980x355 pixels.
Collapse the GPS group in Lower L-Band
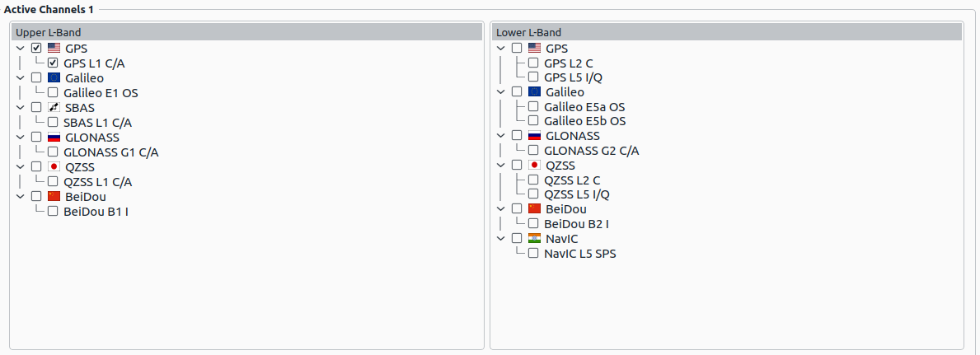(501, 49)
